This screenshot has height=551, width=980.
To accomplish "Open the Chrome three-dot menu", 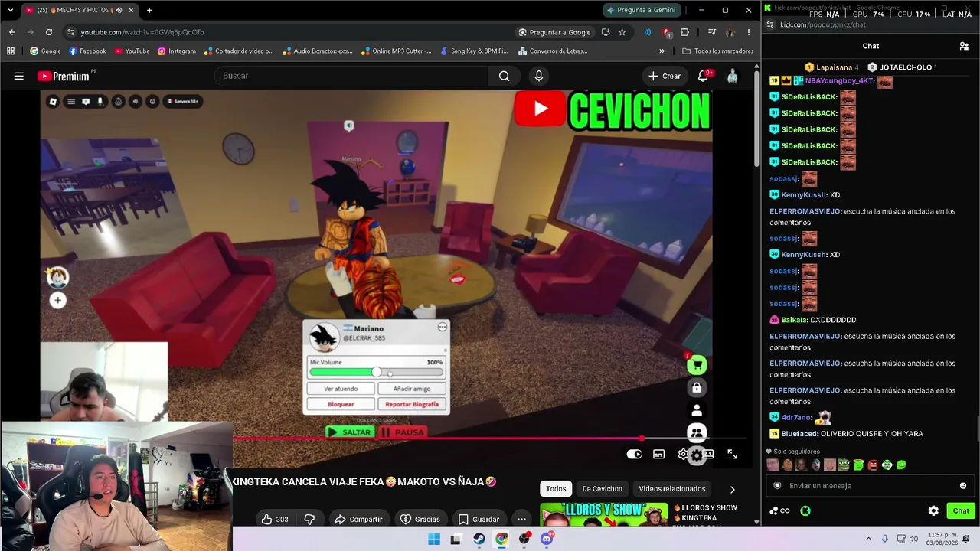I will [749, 32].
